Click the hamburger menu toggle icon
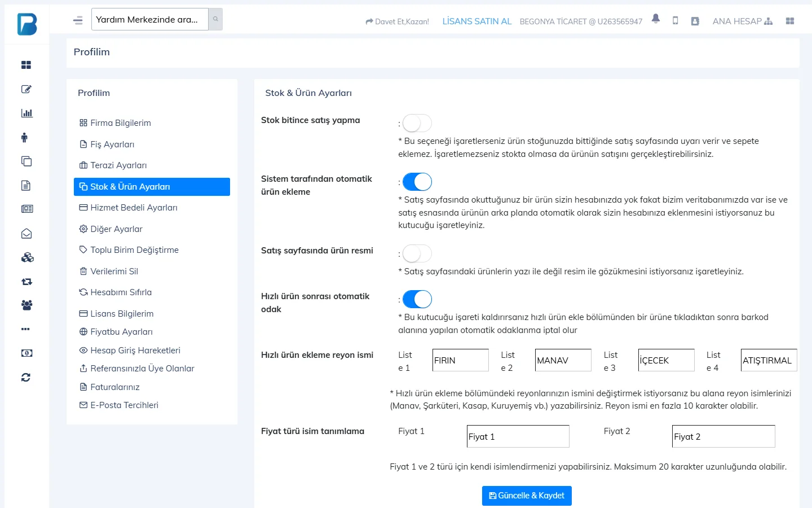 (78, 20)
